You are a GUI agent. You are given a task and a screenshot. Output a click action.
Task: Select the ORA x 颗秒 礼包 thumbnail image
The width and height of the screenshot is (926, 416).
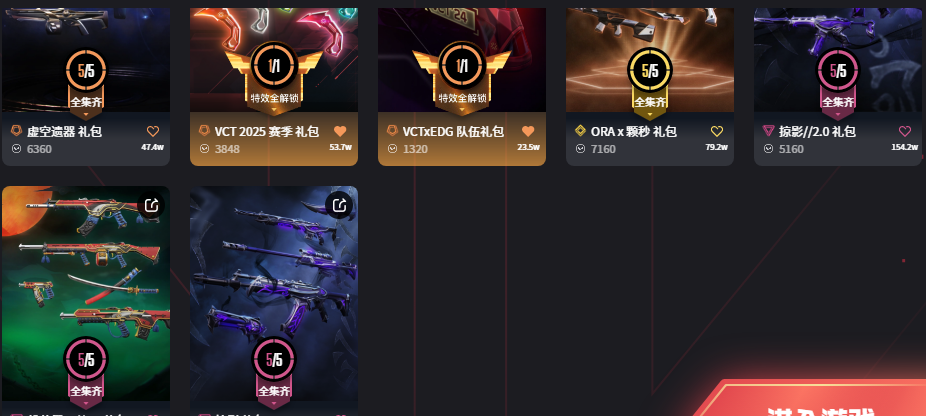click(x=650, y=56)
